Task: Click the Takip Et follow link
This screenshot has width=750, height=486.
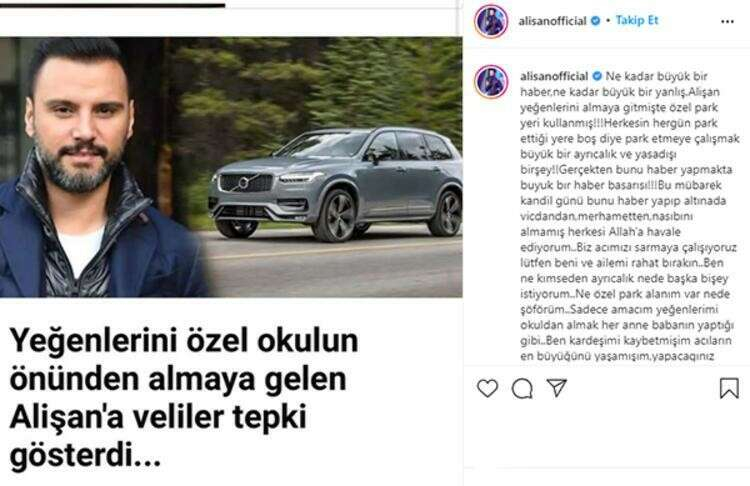Action: pos(637,21)
